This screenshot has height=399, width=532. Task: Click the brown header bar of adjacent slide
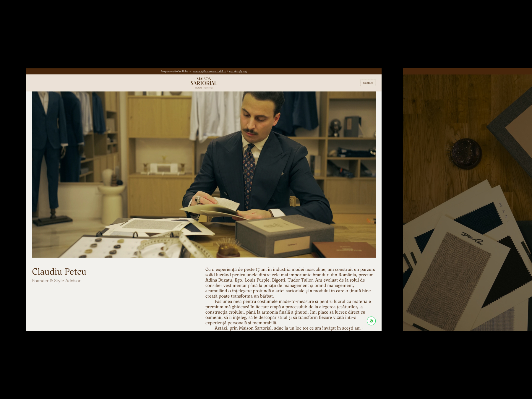[x=467, y=71]
